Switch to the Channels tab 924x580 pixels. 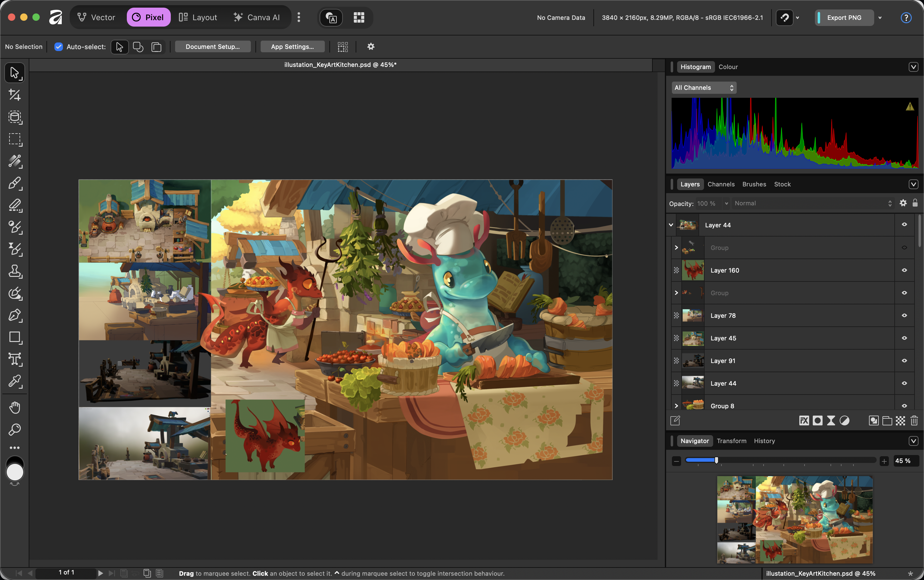pos(721,184)
